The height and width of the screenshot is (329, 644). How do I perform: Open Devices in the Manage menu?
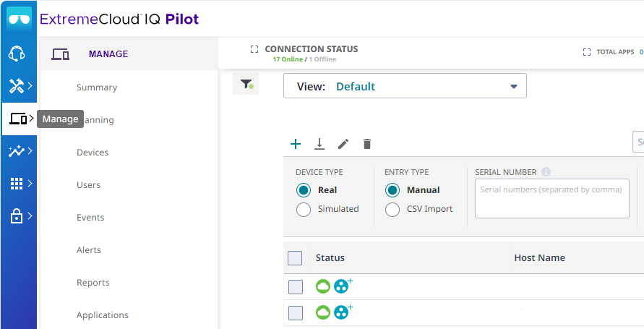click(93, 153)
